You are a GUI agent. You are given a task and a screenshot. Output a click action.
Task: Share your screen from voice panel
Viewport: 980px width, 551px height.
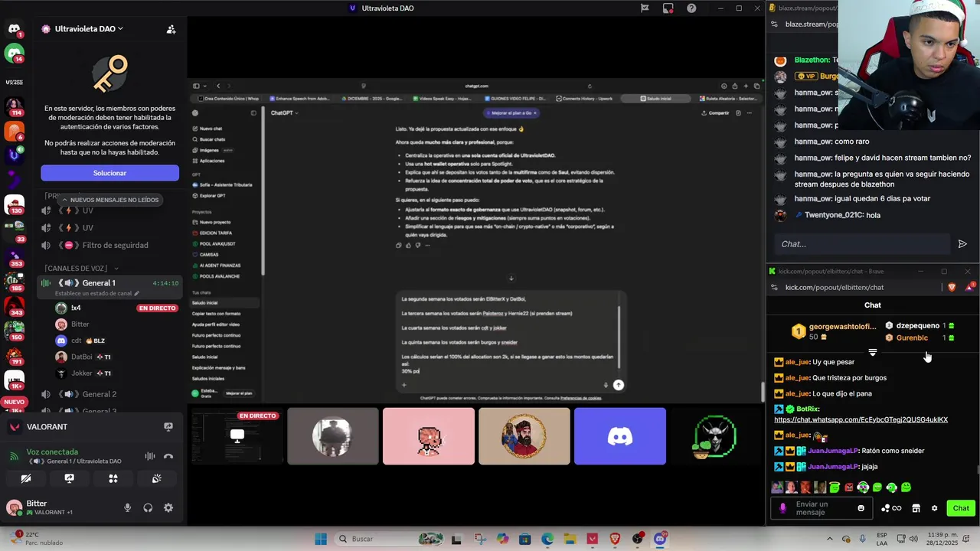tap(69, 478)
